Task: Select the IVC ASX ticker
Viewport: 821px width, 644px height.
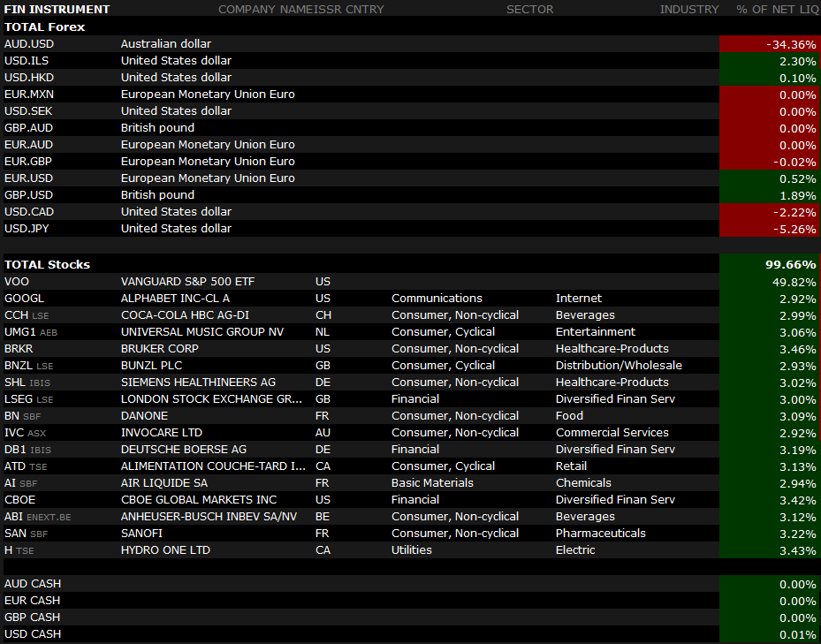Action: (x=25, y=433)
